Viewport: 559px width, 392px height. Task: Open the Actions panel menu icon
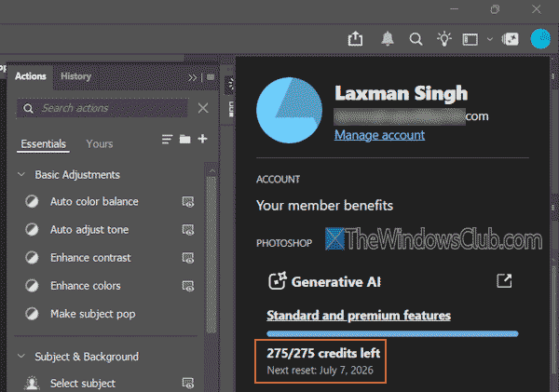211,77
